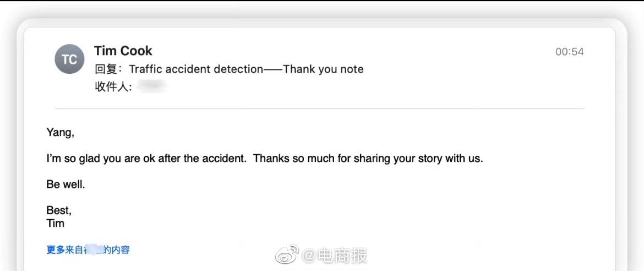Click the 00:54 timestamp

(x=569, y=52)
